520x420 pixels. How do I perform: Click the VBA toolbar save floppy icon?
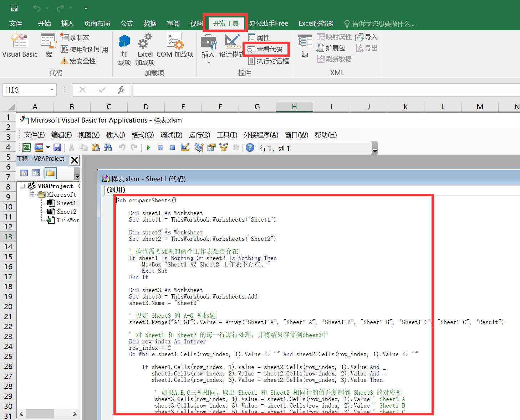(x=57, y=147)
